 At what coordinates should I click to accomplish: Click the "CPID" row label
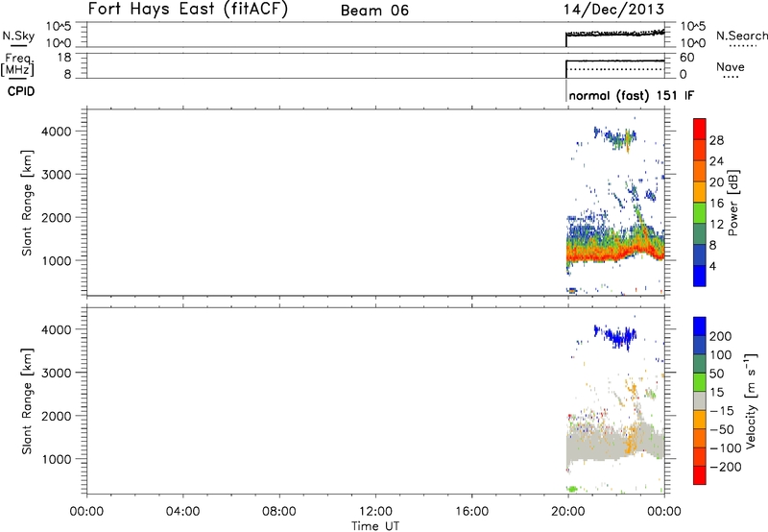tap(21, 91)
